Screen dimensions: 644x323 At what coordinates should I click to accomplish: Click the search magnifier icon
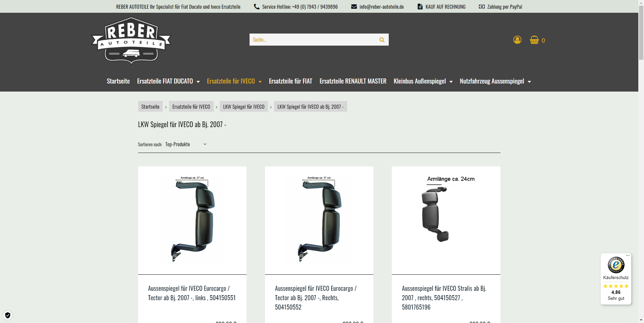(382, 40)
